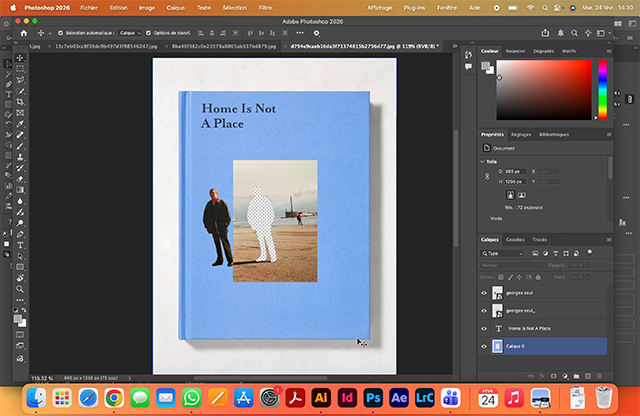This screenshot has width=640, height=416.
Task: Open the Search magnifier in options bar
Action: 574,33
